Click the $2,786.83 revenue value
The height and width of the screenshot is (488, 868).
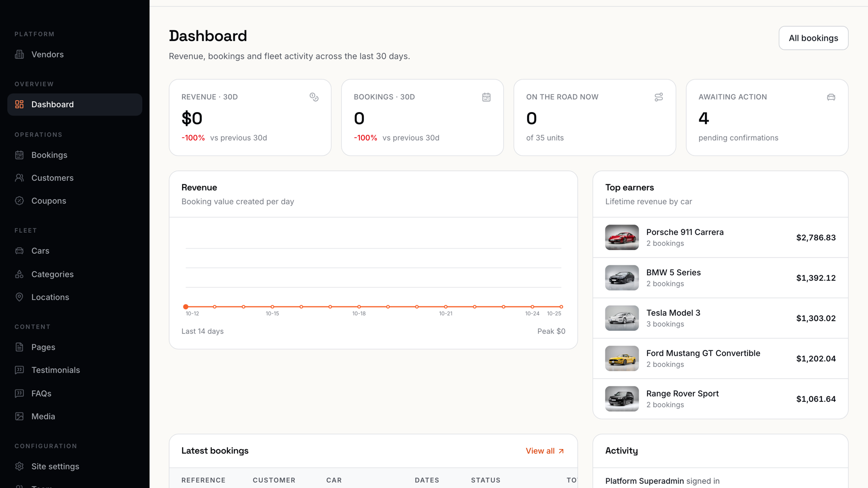816,238
